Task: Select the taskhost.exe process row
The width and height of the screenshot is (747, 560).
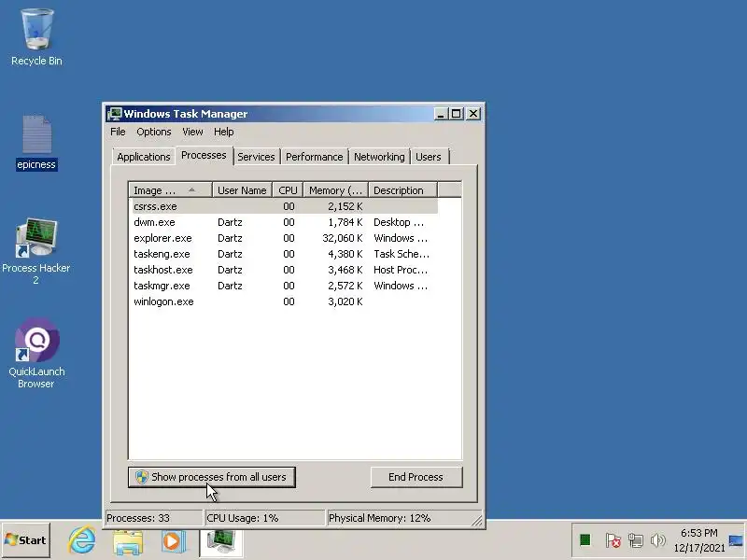Action: tap(285, 270)
